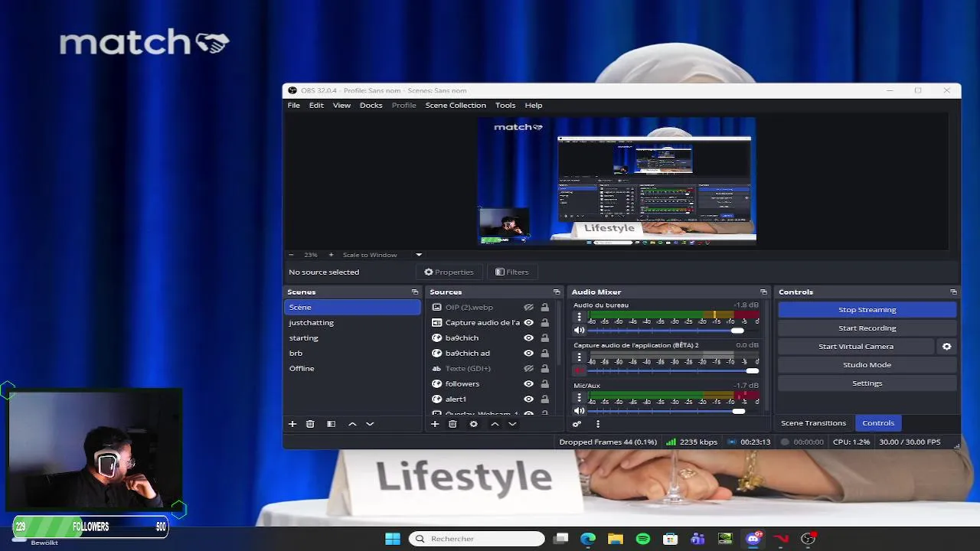Open Capture audio de l'application options dots
Image resolution: width=980 pixels, height=551 pixels.
coord(579,357)
